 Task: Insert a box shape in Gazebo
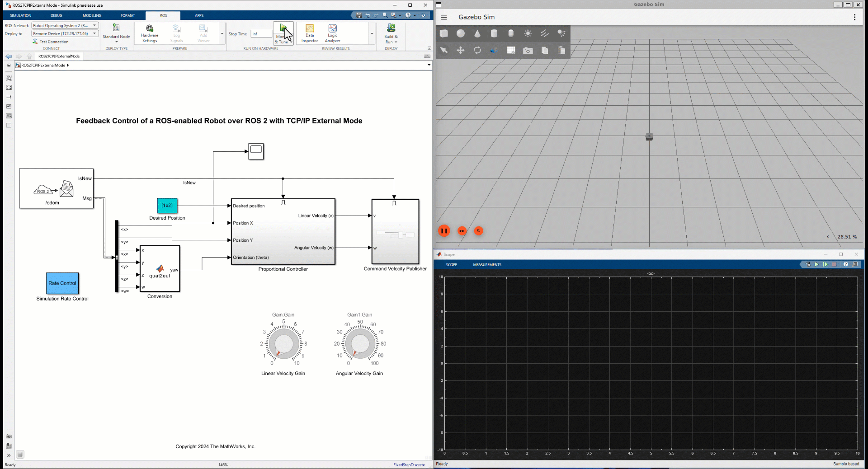point(444,33)
